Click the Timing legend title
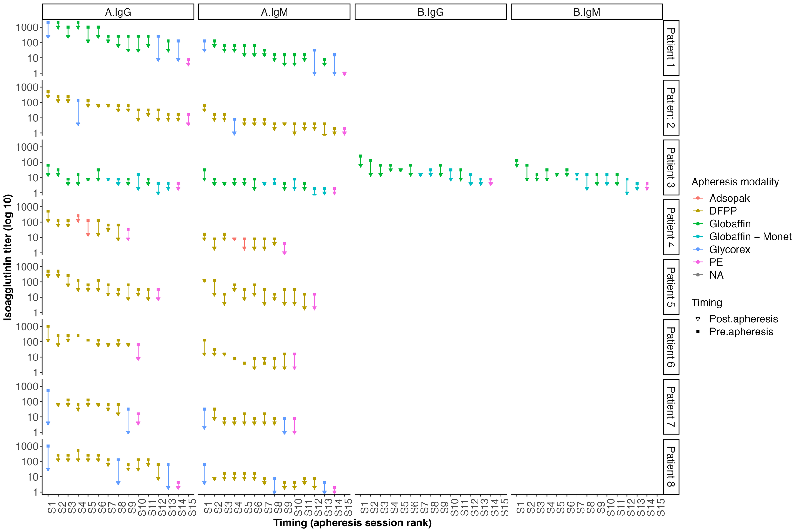This screenshot has width=795, height=532. click(x=706, y=302)
